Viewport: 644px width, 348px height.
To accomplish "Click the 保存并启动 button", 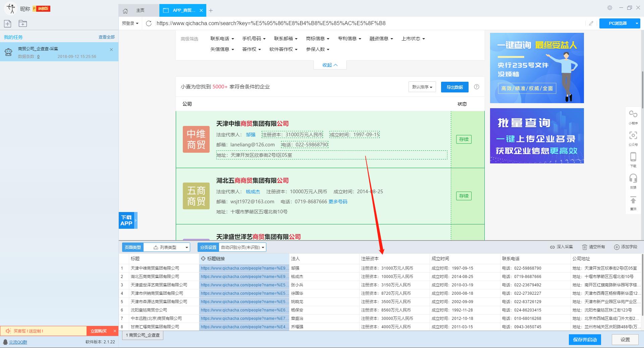I will [x=585, y=340].
